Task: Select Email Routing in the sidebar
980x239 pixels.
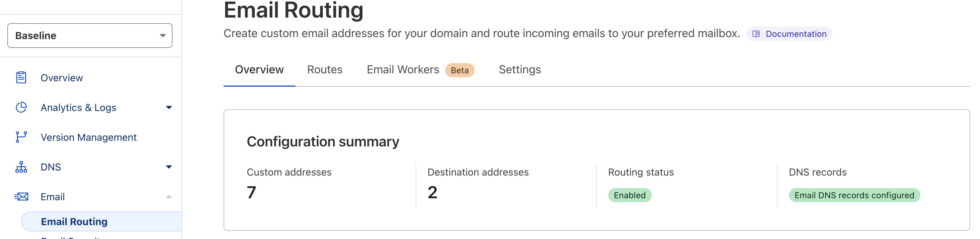Action: coord(74,221)
